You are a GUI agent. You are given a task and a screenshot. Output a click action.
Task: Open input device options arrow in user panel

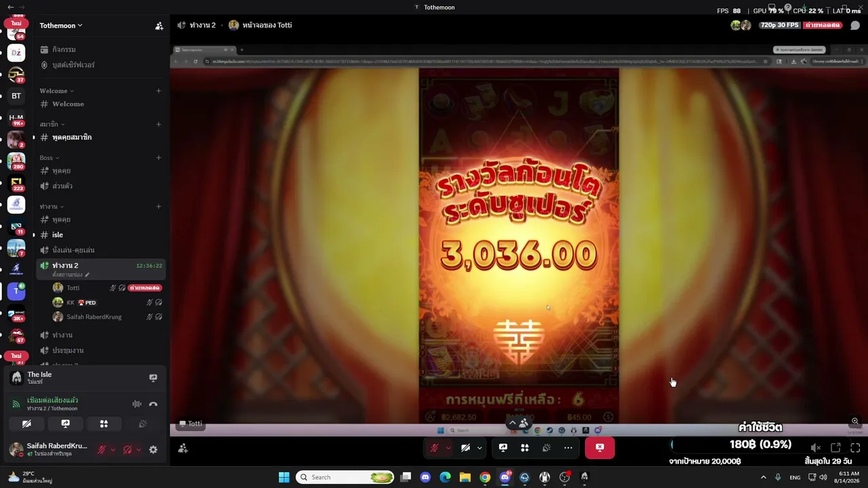[x=113, y=449]
